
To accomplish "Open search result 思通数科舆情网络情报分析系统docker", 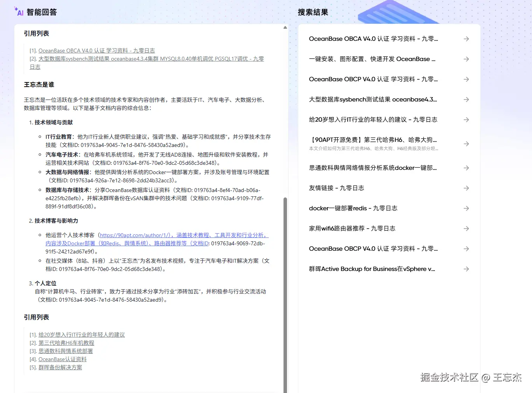I will 373,168.
